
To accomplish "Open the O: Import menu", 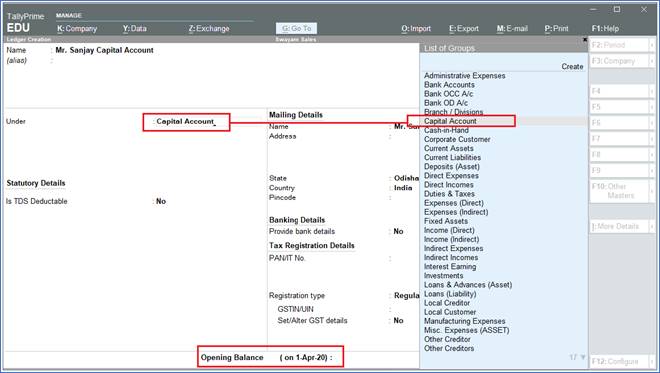I will [x=416, y=29].
